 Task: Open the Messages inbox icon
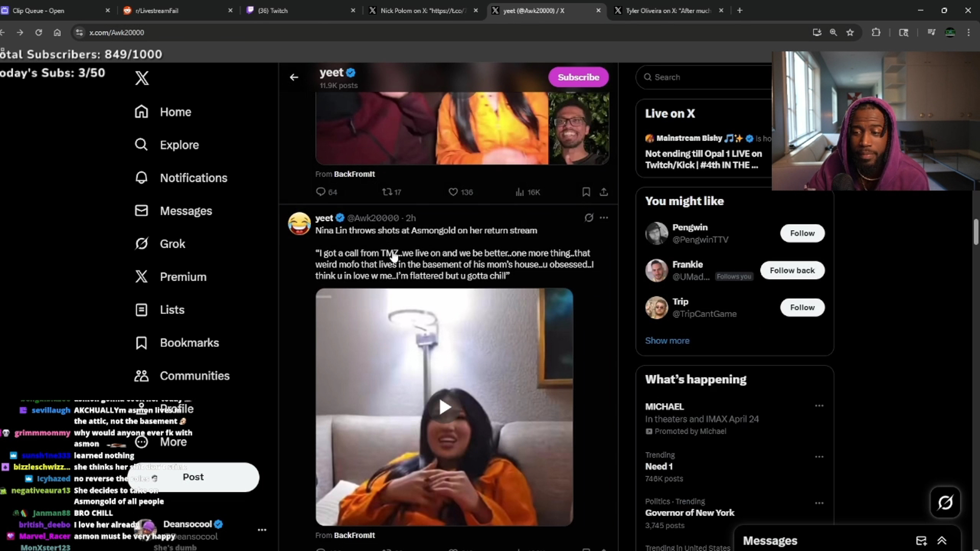[921, 541]
